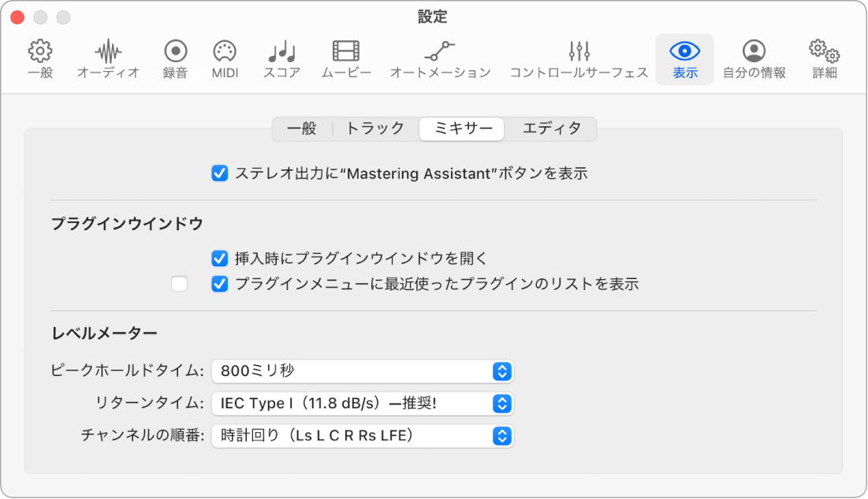Open the オーディオ (Audio) settings pane
Screen dimensions: 868x499
pos(108,59)
